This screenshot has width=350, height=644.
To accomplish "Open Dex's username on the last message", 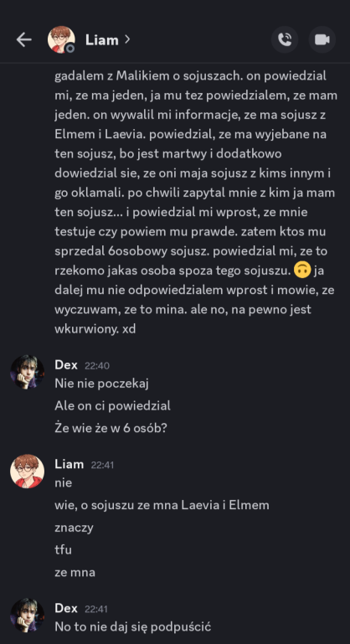I will tap(66, 608).
